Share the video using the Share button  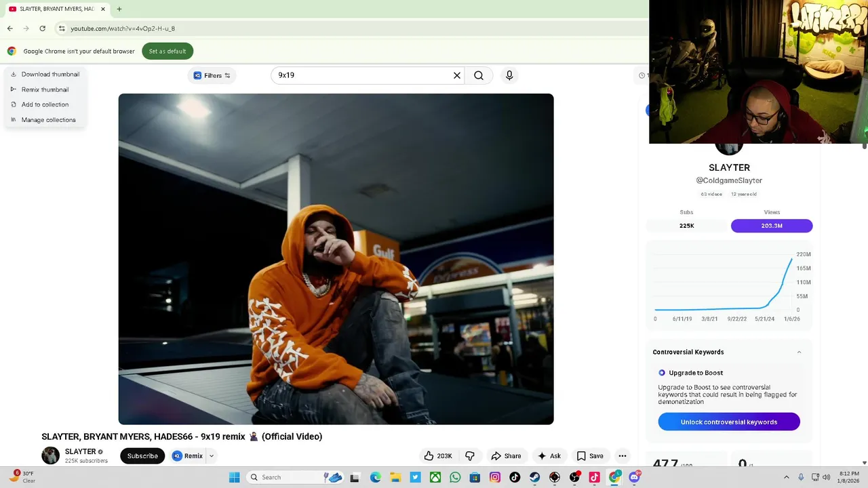pyautogui.click(x=506, y=456)
